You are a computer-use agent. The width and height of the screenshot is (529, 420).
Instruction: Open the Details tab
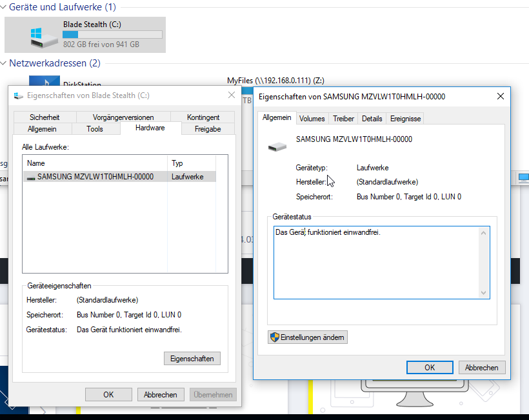372,119
